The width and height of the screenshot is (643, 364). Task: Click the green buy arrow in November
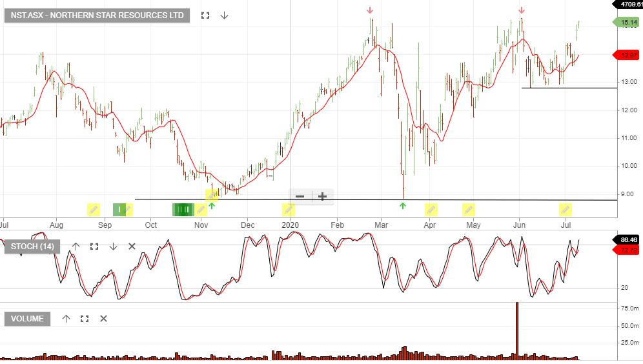pos(212,206)
